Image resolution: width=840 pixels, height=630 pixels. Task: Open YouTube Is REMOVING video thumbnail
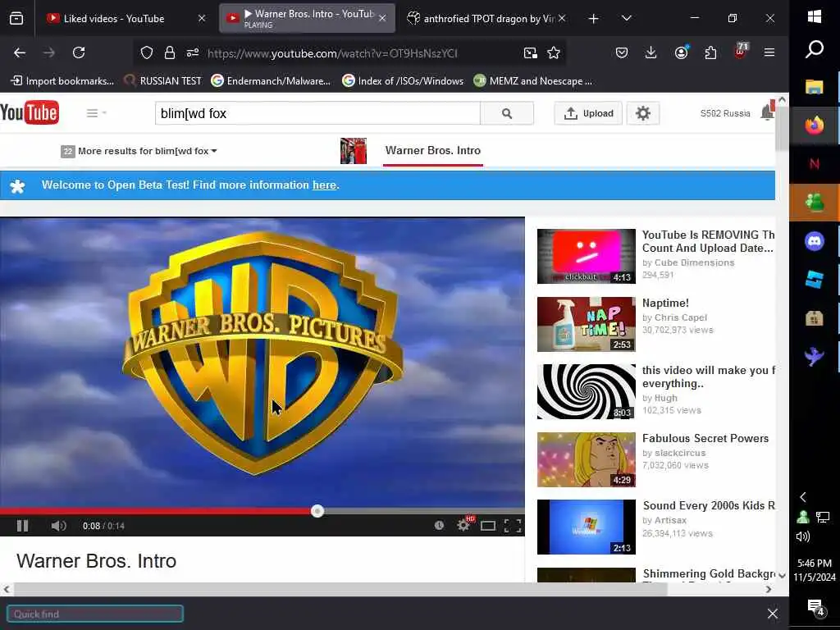pos(586,256)
